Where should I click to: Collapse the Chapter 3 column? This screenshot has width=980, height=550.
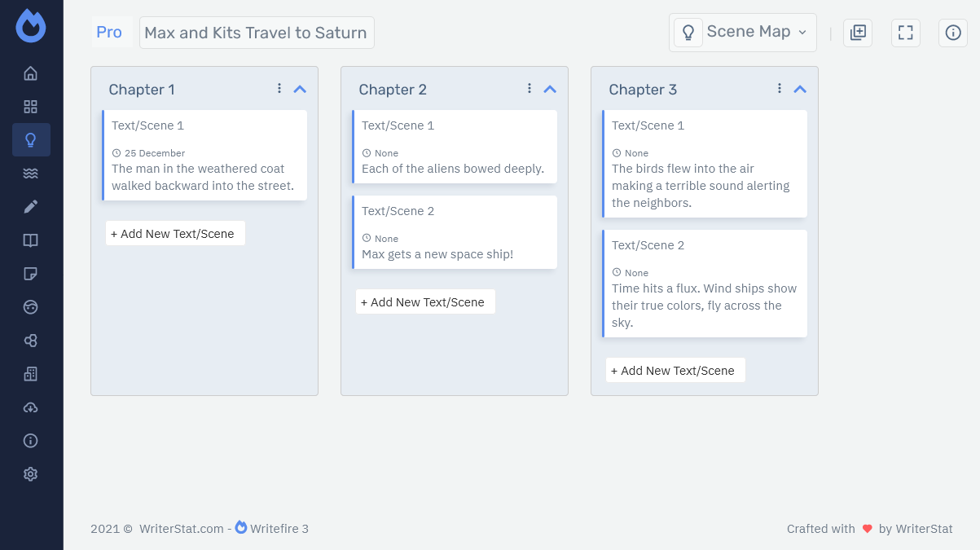799,88
